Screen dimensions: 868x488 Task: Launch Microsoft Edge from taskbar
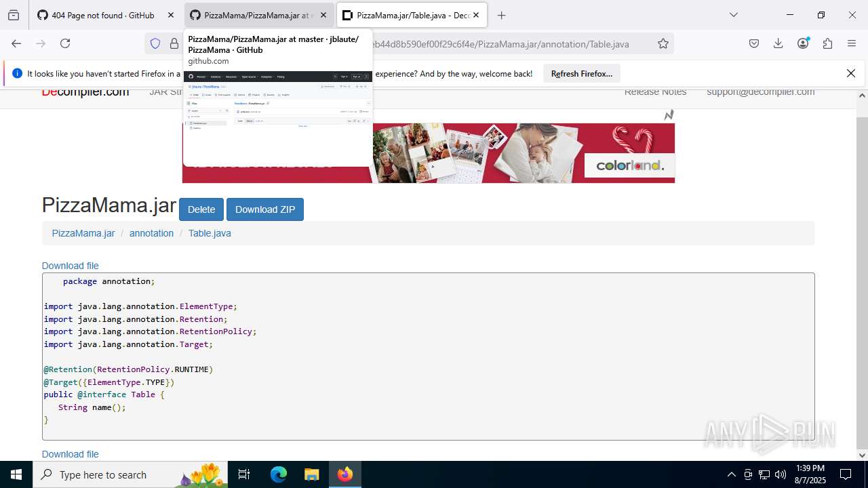279,474
